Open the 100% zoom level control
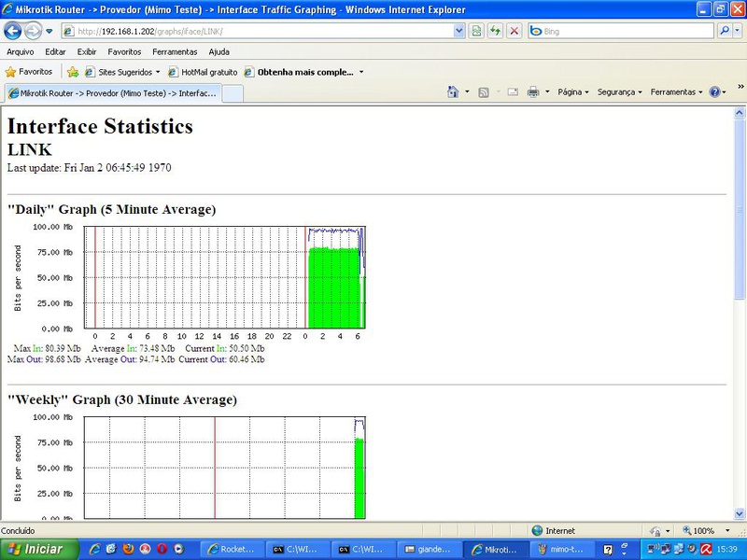Screen dimensions: 747x560 [698, 530]
